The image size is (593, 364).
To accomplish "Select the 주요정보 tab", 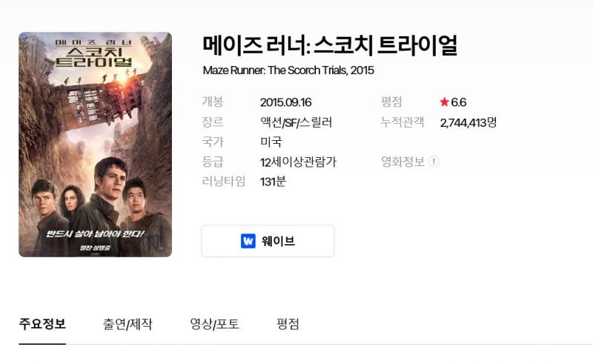I will 42,324.
